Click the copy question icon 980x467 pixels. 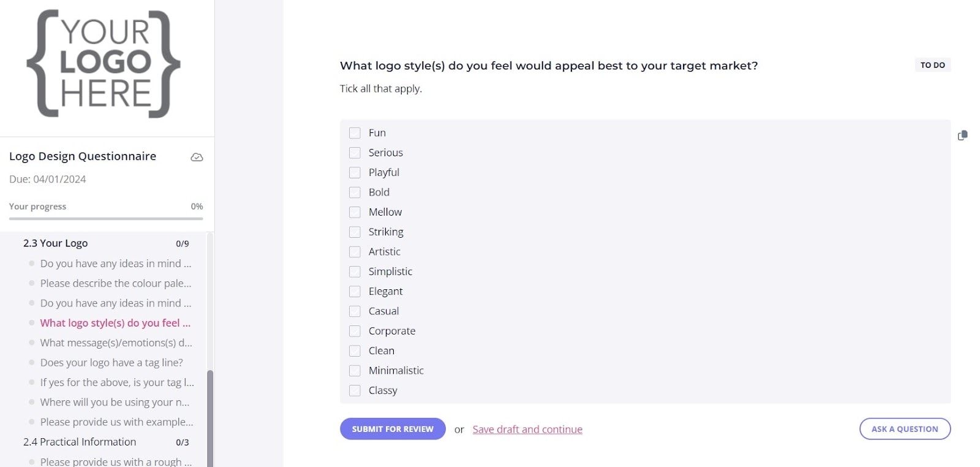pos(962,135)
